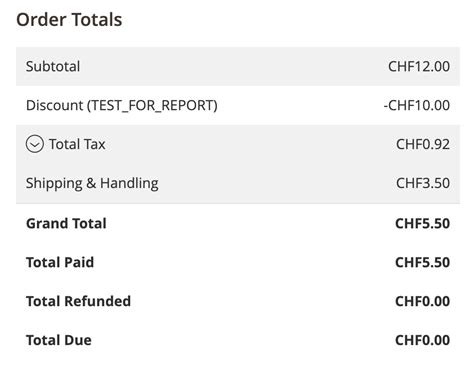The height and width of the screenshot is (379, 474).
Task: Click the CHF0.92 tax amount
Action: coord(423,144)
